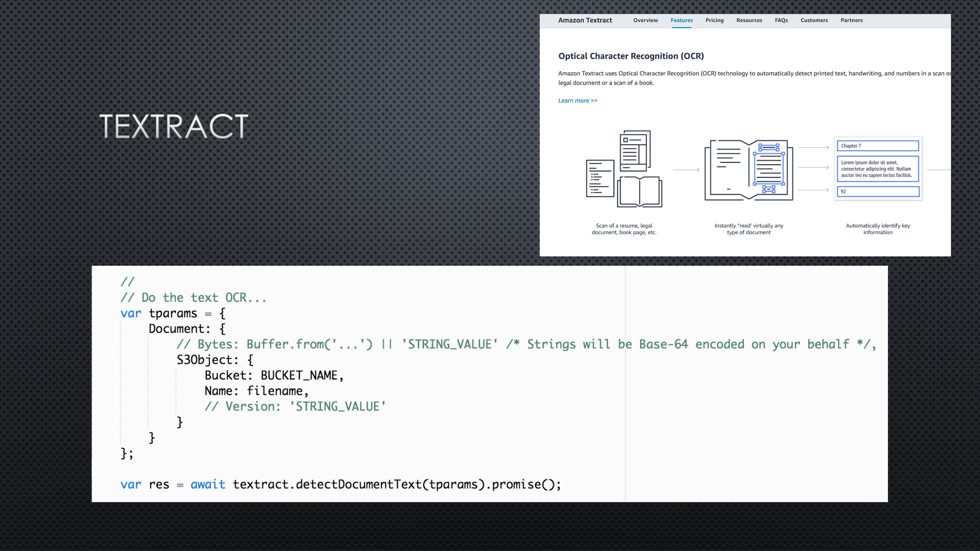Go to the Resources tab

(749, 20)
